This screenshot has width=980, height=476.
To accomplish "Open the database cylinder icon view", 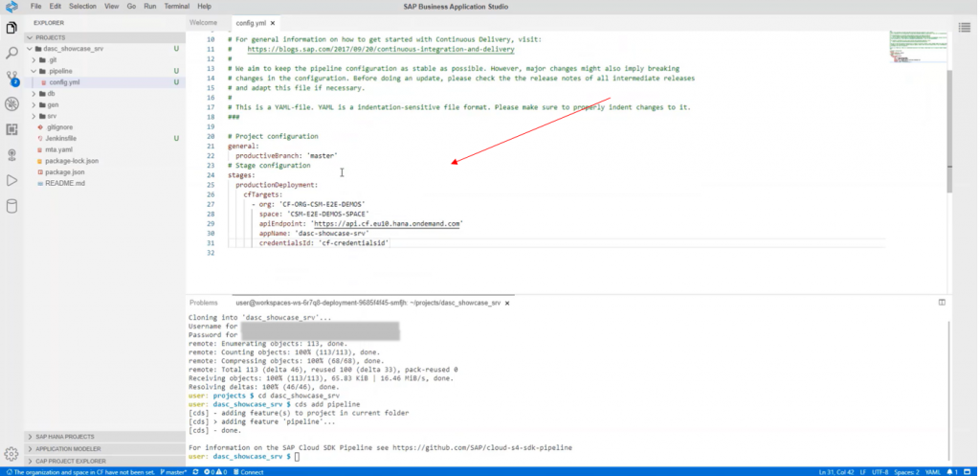I will [11, 207].
